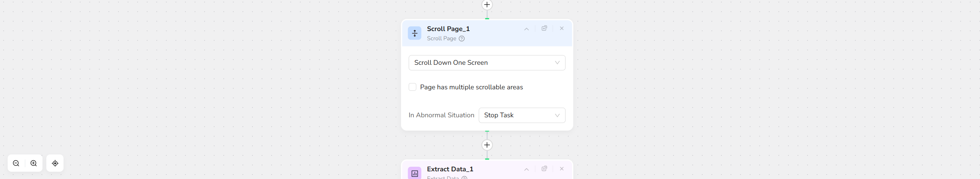The width and height of the screenshot is (980, 179).
Task: Remove the Extract Data_1 step
Action: pos(562,169)
